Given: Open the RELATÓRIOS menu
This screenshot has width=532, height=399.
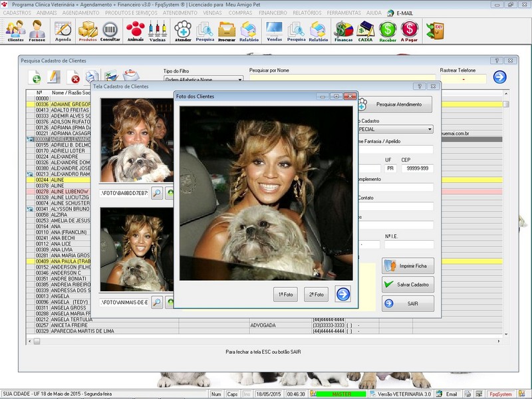Looking at the screenshot, I should tap(307, 13).
